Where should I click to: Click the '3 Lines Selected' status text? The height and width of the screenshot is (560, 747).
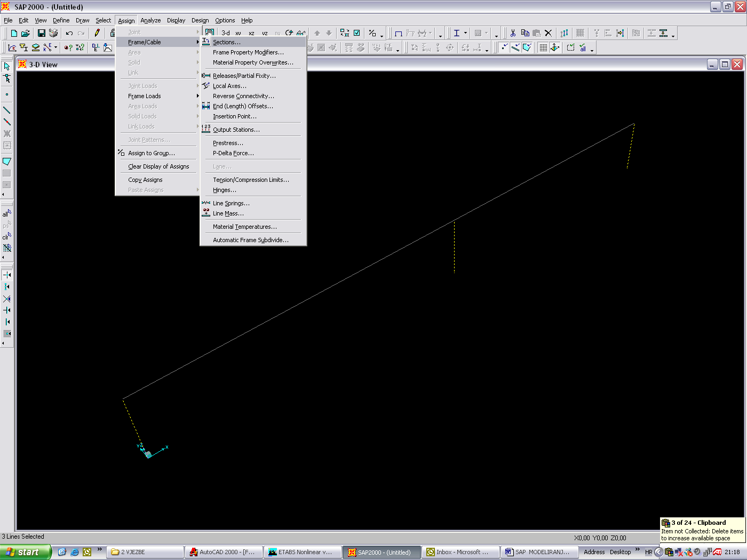[x=23, y=537]
